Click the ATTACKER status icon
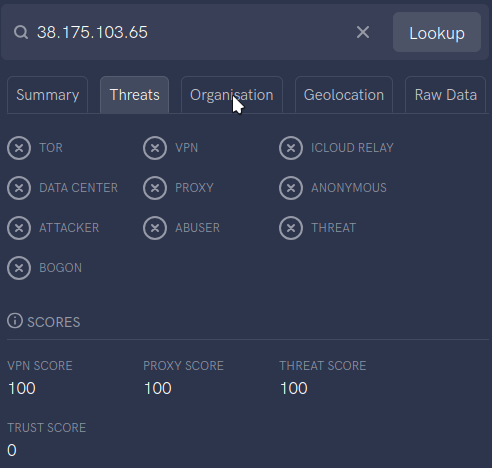 tap(19, 228)
